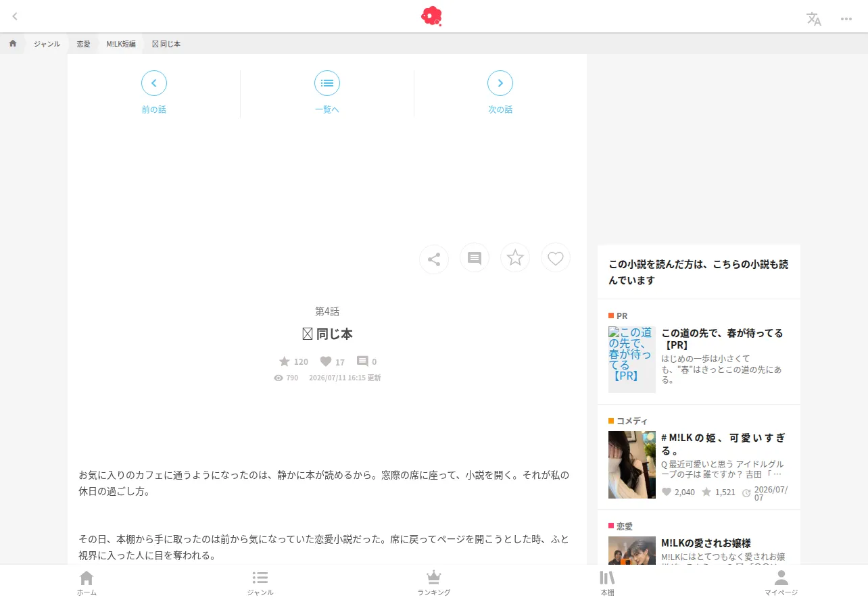This screenshot has width=868, height=608.
Task: Open the three-dot more options menu
Action: click(846, 19)
